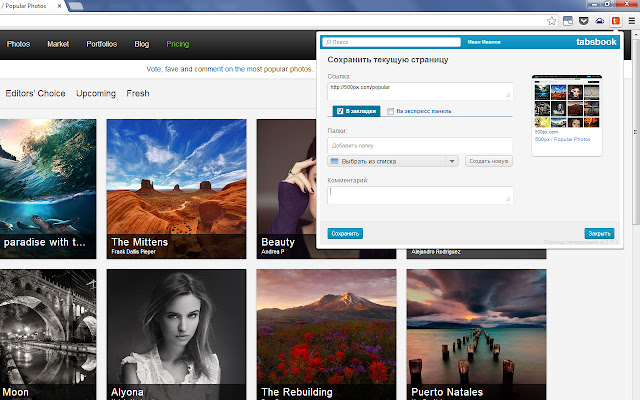Click the comment text area
The width and height of the screenshot is (640, 400).
tap(420, 195)
